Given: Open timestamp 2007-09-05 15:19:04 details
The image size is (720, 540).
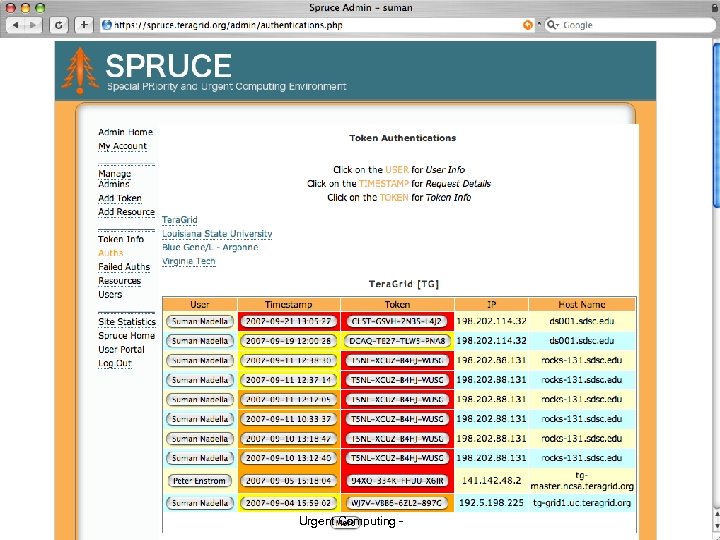Looking at the screenshot, I should [x=288, y=481].
